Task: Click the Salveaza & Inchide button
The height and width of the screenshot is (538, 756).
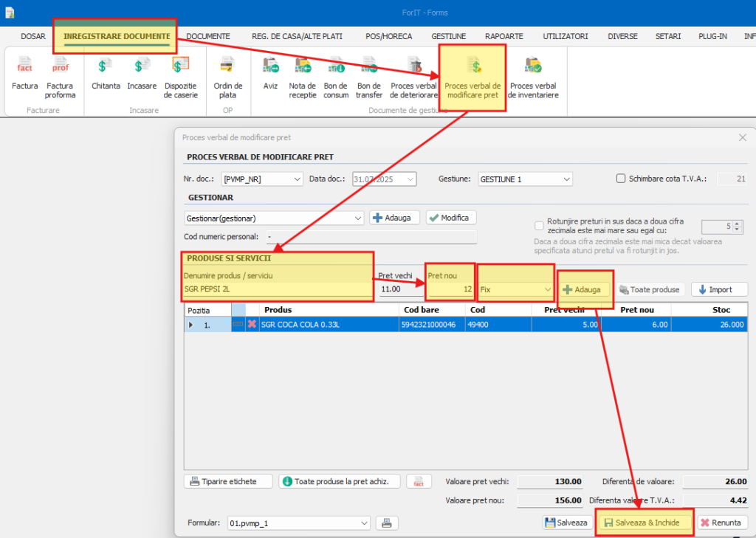Action: coord(645,523)
